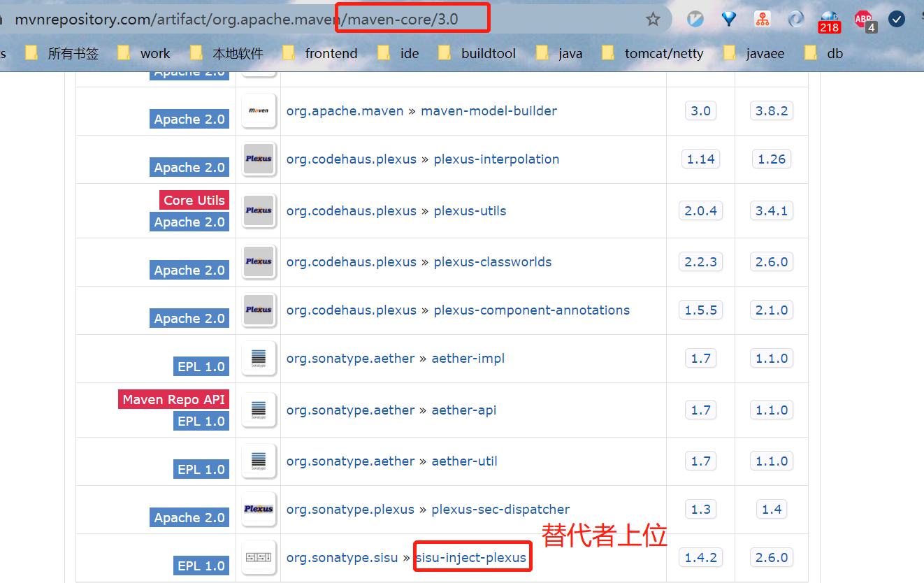Open org.apache.maven group link in maven-model-builder row
The image size is (924, 583).
click(345, 110)
